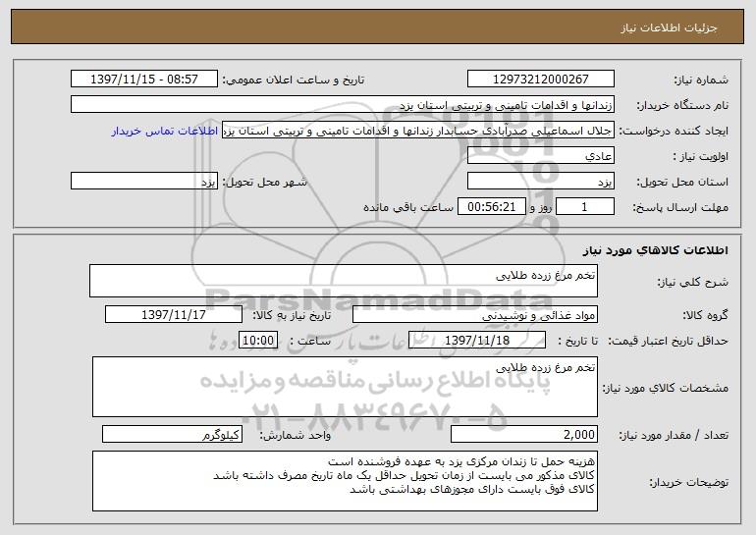Select the public announcement date field 1397/11/15 - 08:57
Screen dimensions: 756x535
[x=144, y=80]
